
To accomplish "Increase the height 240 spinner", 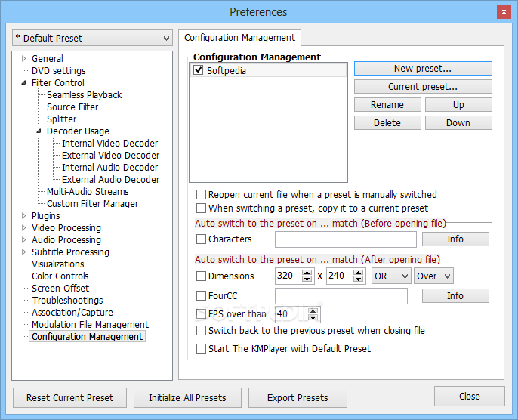I will [x=359, y=273].
